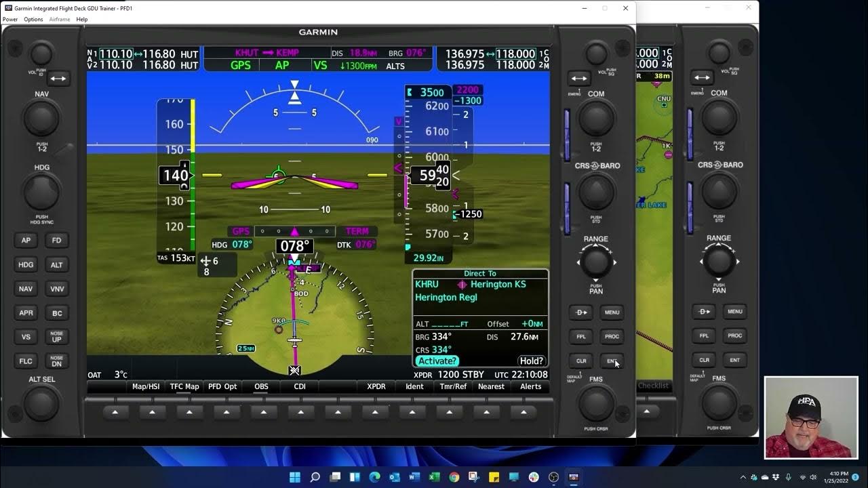This screenshot has width=868, height=488.
Task: Open Sticky Notes from the taskbar
Action: click(x=494, y=477)
